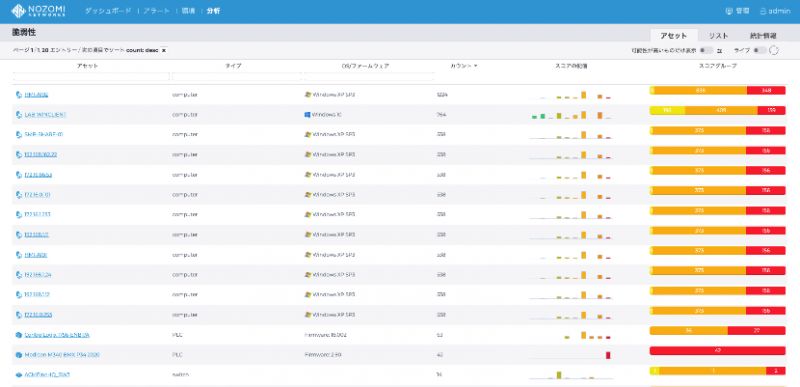Toggle the ライブ live switch
800x387 pixels.
click(760, 50)
